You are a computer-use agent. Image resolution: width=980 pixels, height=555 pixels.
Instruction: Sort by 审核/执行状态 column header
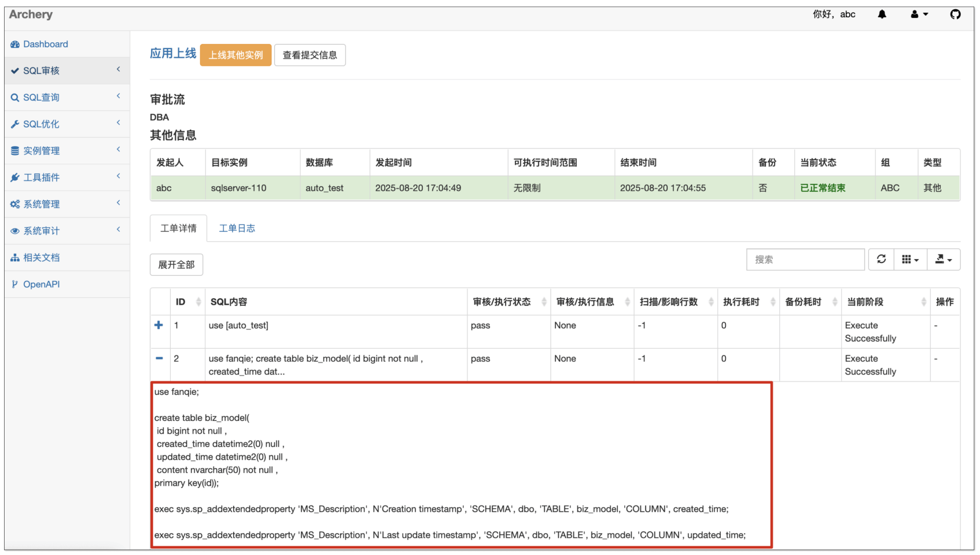pos(509,302)
